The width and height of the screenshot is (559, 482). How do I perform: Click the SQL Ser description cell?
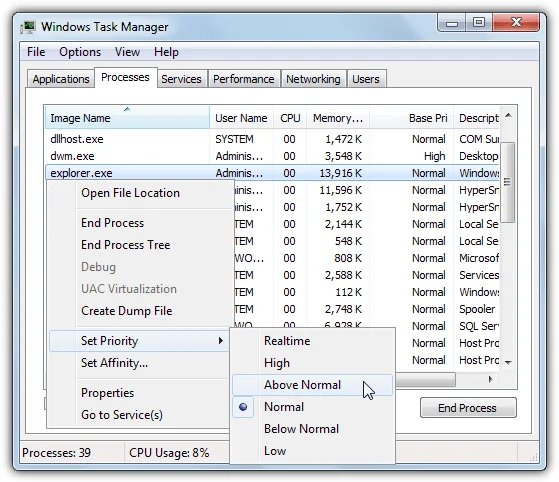point(479,326)
